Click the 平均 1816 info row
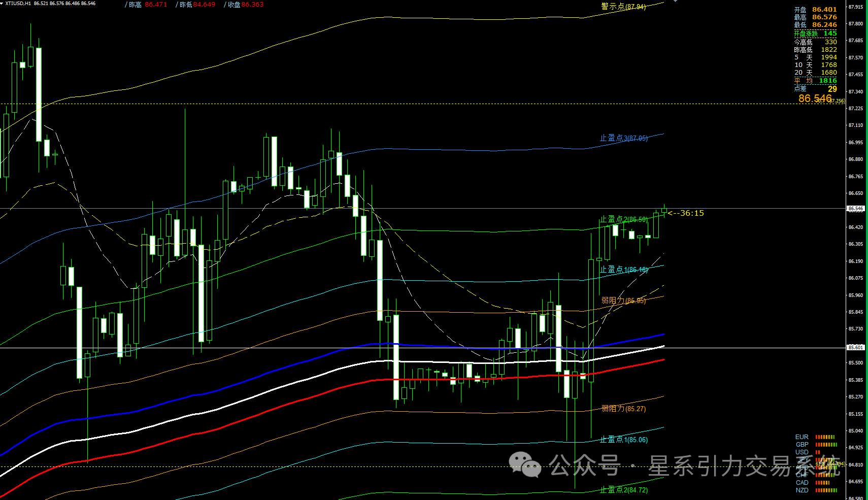 [x=816, y=81]
